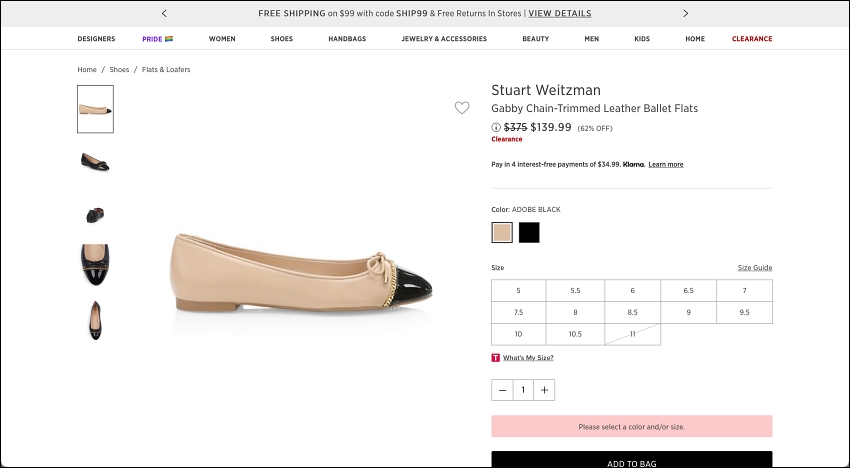Go to Home breadcrumb link
Viewport: 850px width, 468px height.
(87, 69)
